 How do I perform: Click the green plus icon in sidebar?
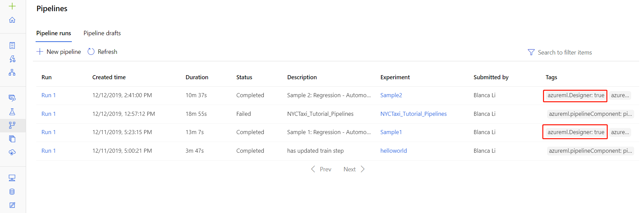tap(12, 6)
